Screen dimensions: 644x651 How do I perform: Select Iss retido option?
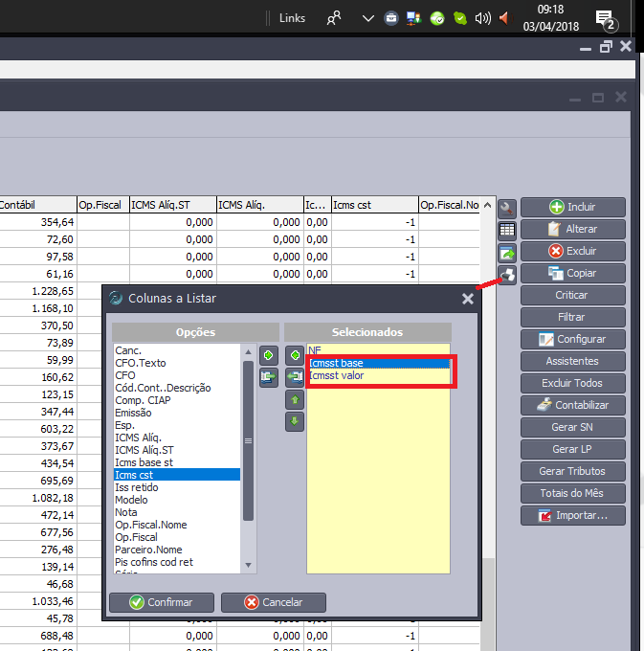[x=177, y=487]
